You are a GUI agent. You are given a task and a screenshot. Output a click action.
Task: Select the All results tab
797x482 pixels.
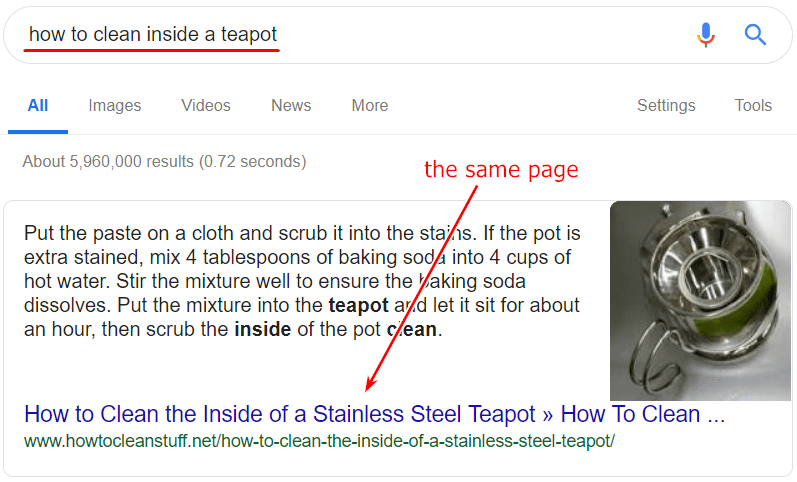click(38, 105)
